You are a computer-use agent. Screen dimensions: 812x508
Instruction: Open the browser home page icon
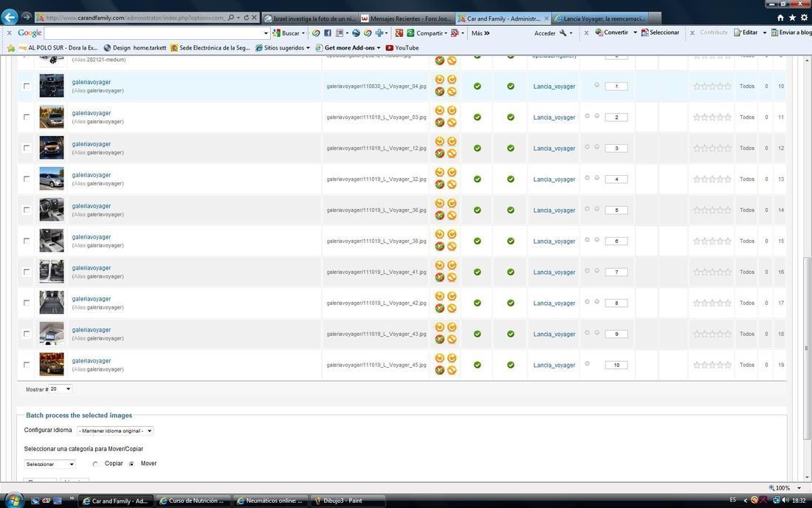[780, 18]
